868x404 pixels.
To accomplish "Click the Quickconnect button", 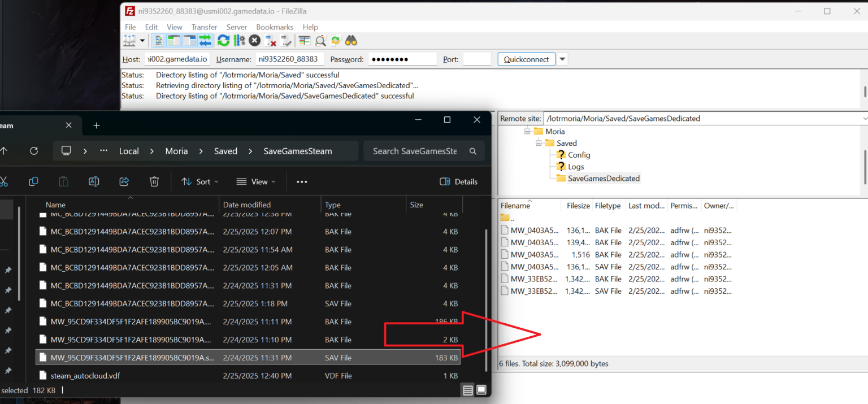I will (526, 59).
